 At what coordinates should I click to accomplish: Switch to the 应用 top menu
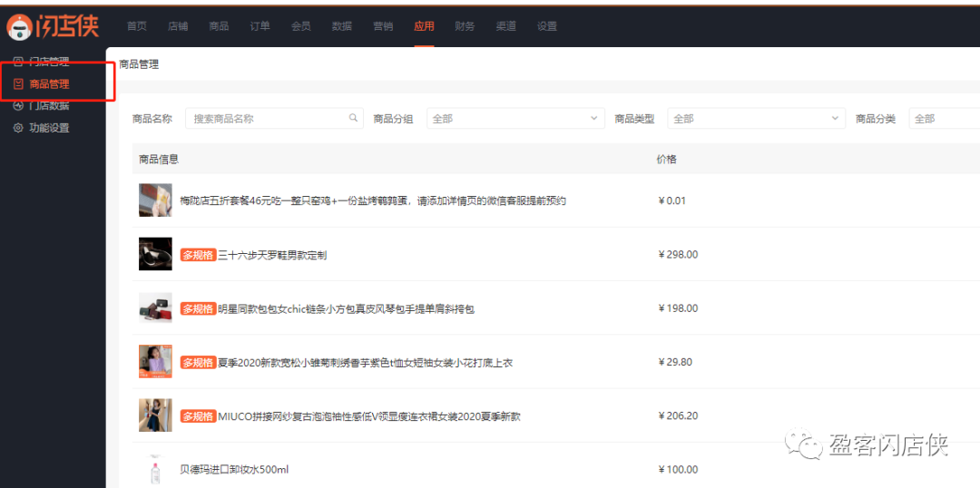coord(424,26)
